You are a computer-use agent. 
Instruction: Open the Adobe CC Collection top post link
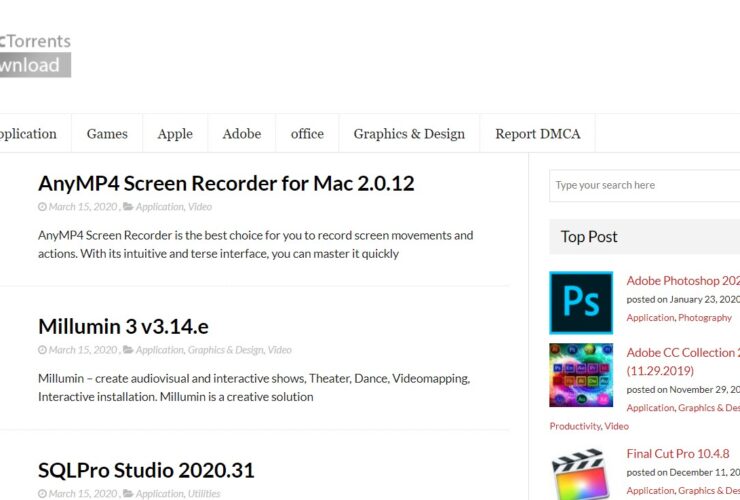pyautogui.click(x=683, y=362)
